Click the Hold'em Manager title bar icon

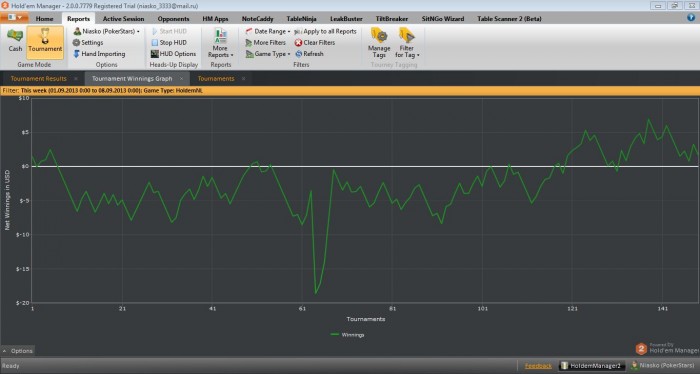click(x=5, y=5)
